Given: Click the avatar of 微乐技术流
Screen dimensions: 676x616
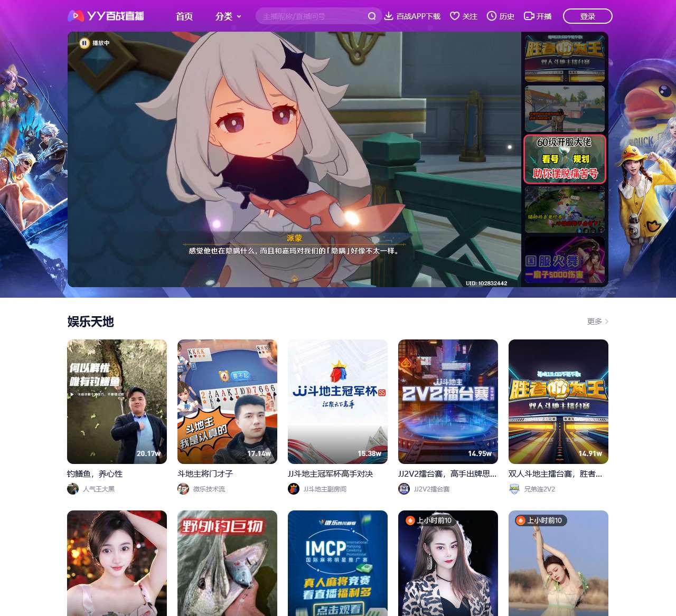Looking at the screenshot, I should click(x=183, y=489).
